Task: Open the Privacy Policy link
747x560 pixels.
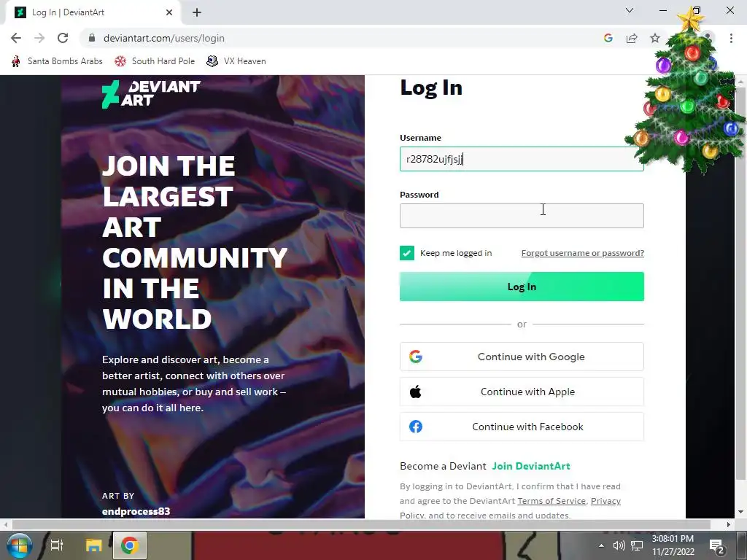Action: (x=605, y=501)
